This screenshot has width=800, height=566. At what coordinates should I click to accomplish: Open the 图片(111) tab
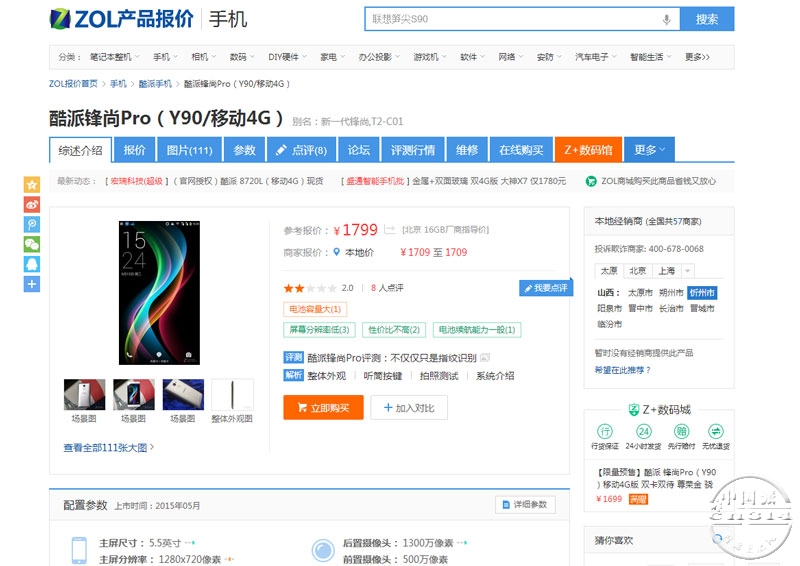(189, 150)
